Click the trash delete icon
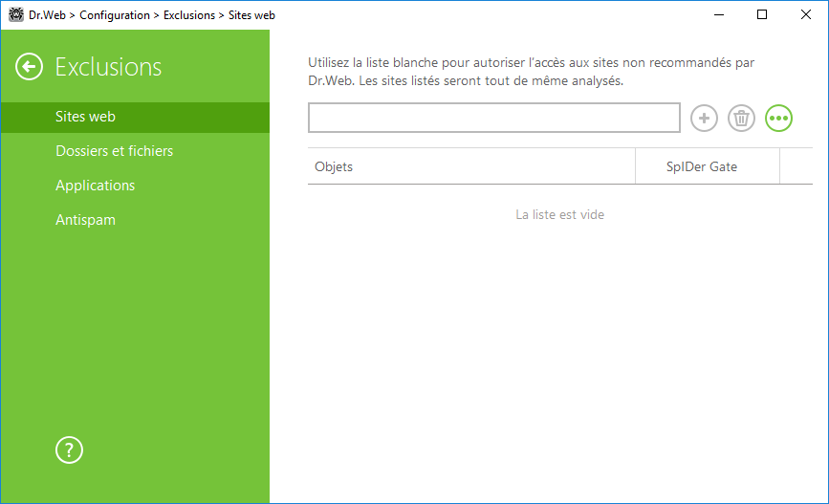The height and width of the screenshot is (504, 829). tap(741, 118)
